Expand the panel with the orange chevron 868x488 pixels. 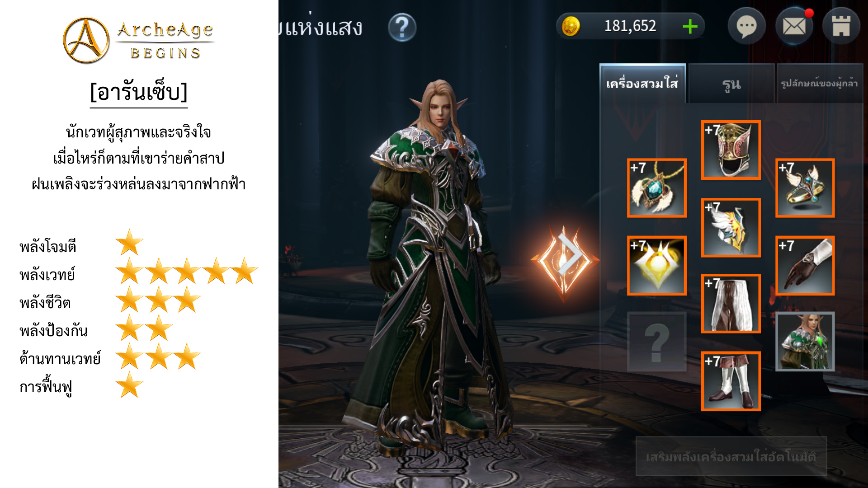click(x=565, y=262)
